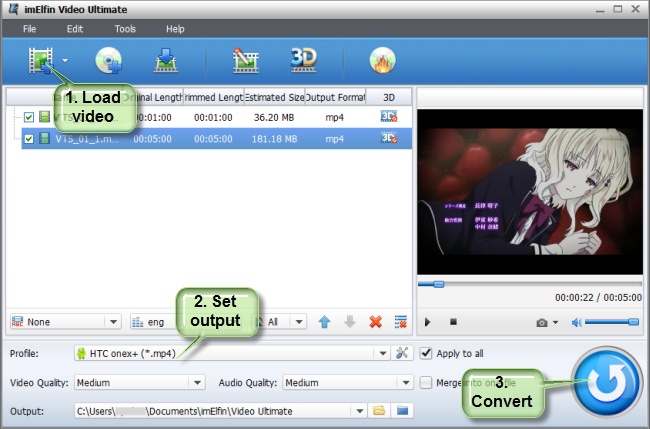Open the audio track eng dropdown

(153, 322)
